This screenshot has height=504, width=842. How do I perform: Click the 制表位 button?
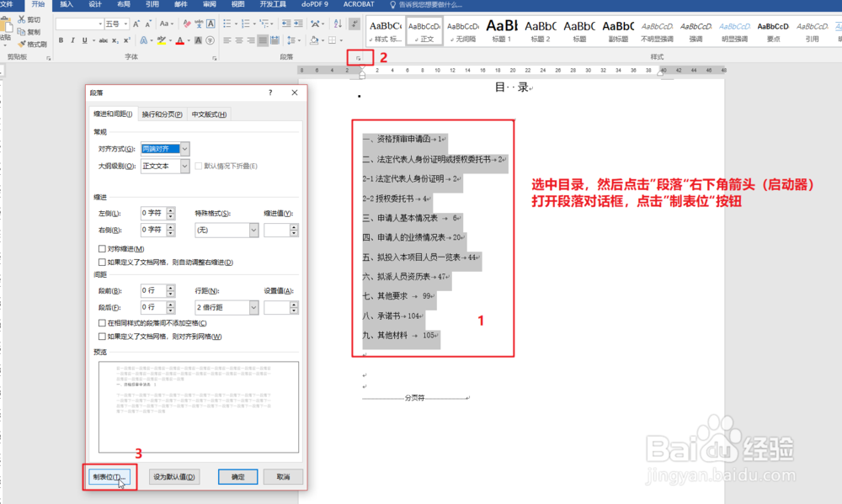tap(109, 476)
